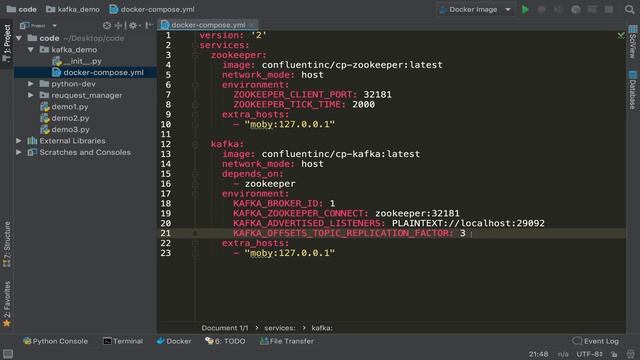The height and width of the screenshot is (360, 640).
Task: Collapse the code root folder
Action: (x=19, y=38)
